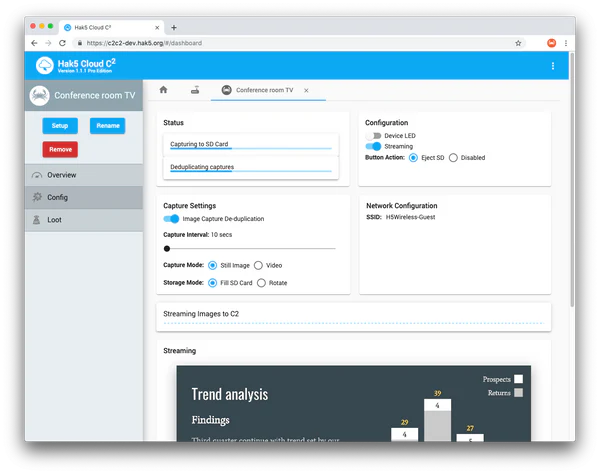This screenshot has width=600, height=474.
Task: Click the Hak5 Cloud C2 logo
Action: (x=44, y=66)
